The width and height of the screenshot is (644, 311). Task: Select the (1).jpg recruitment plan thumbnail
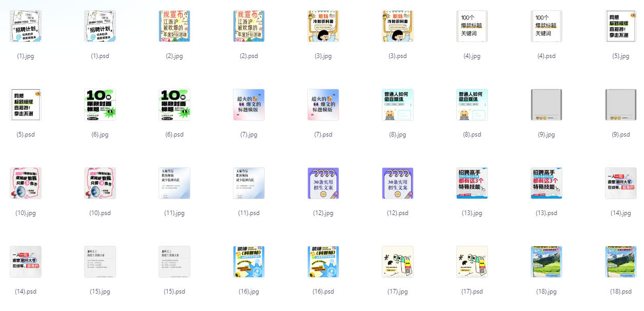coord(26,26)
